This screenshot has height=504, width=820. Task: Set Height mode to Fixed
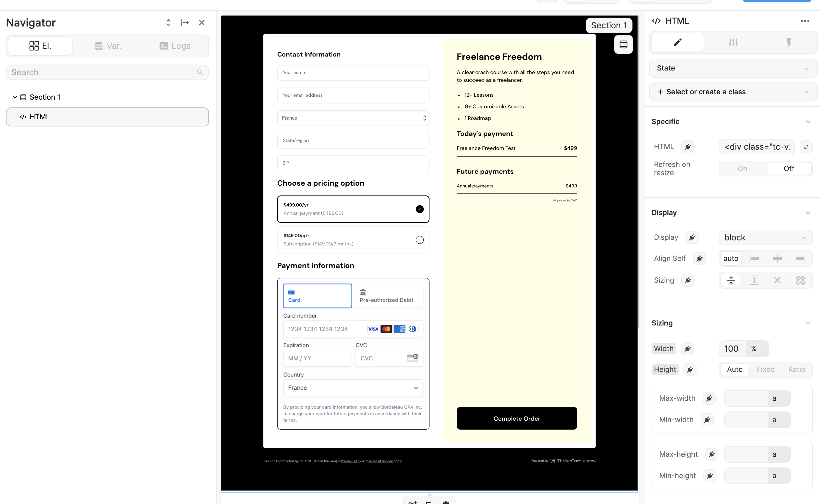pyautogui.click(x=765, y=369)
